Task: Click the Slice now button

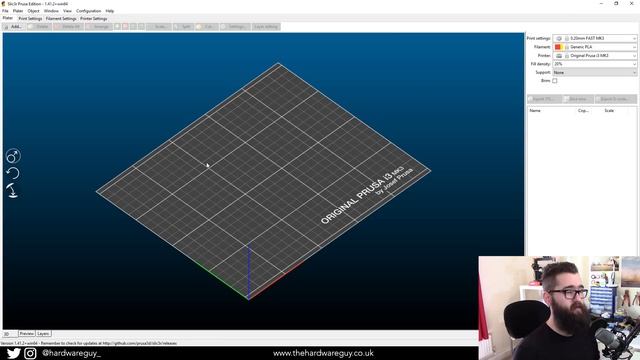Action: coord(578,99)
